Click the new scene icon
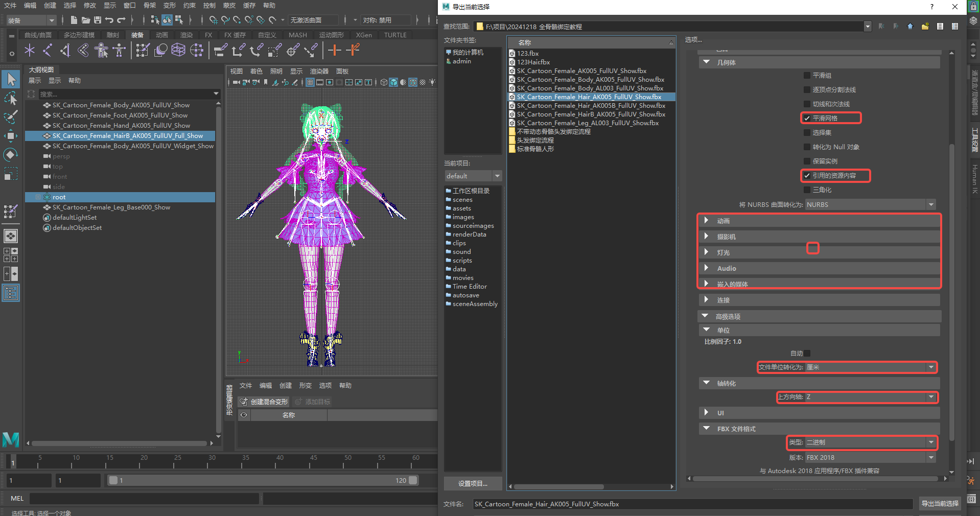The height and width of the screenshot is (516, 980). (x=74, y=20)
